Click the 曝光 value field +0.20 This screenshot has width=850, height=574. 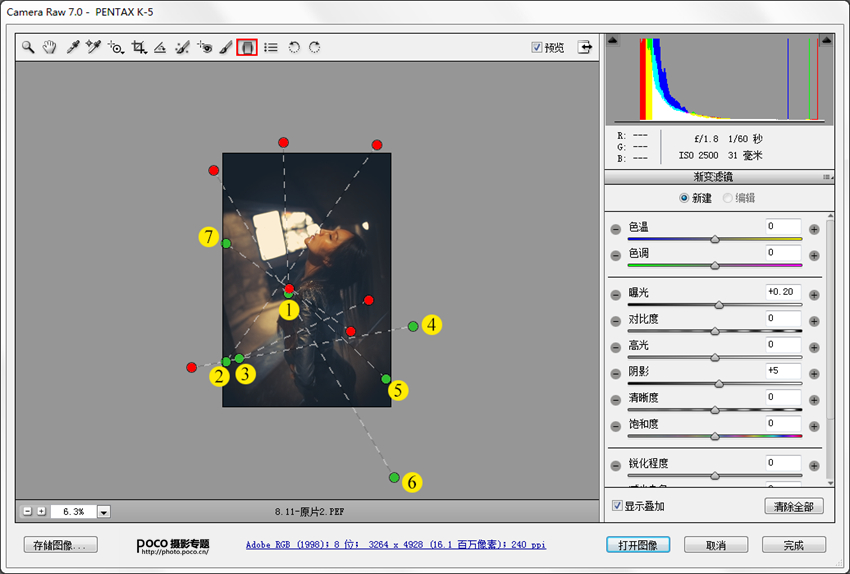pos(783,292)
